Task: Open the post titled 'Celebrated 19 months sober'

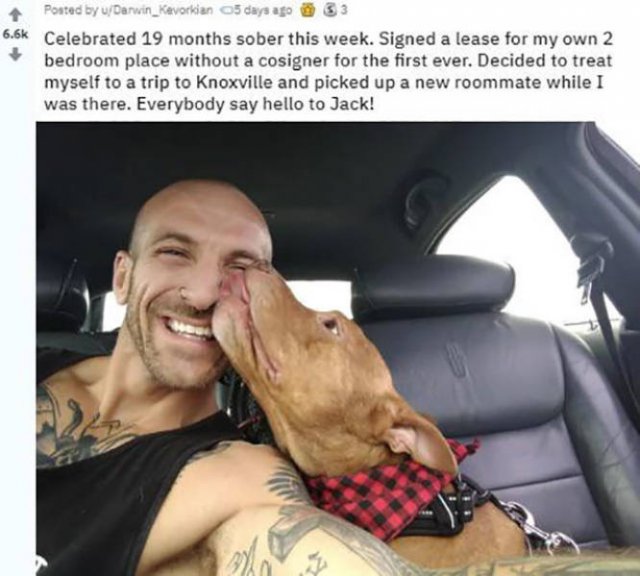Action: point(329,72)
